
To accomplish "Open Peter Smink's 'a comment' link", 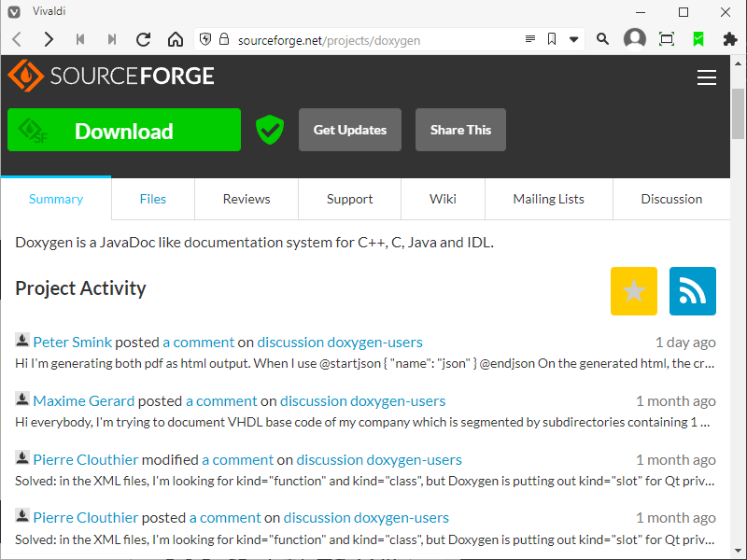I will coord(199,343).
